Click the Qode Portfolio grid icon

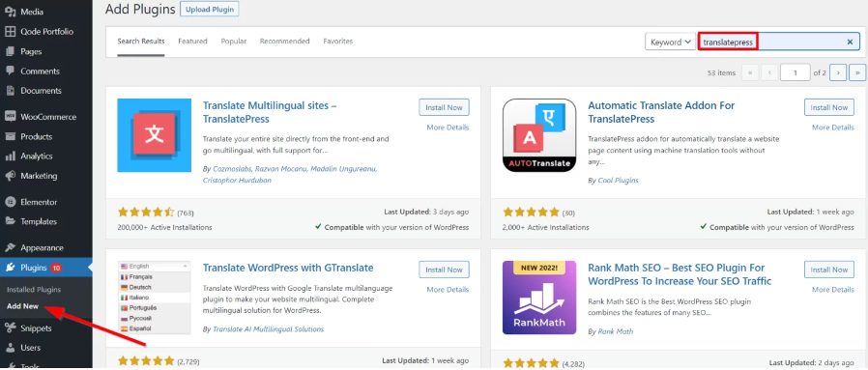coord(10,32)
